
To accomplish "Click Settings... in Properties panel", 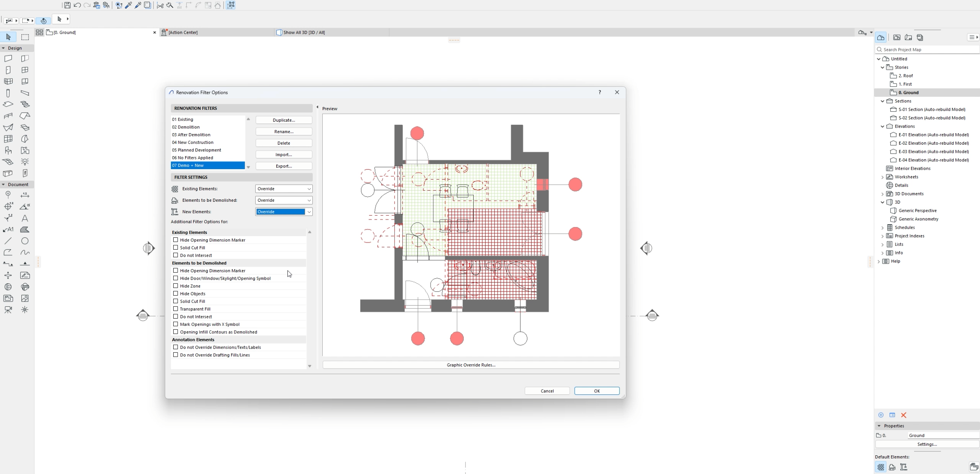I will (927, 444).
